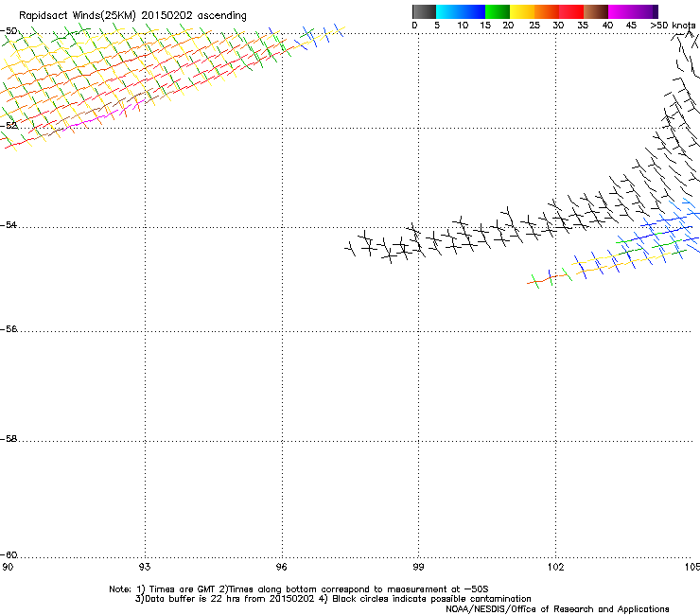
Task: Click the latitude label '-56'
Action: pyautogui.click(x=9, y=328)
